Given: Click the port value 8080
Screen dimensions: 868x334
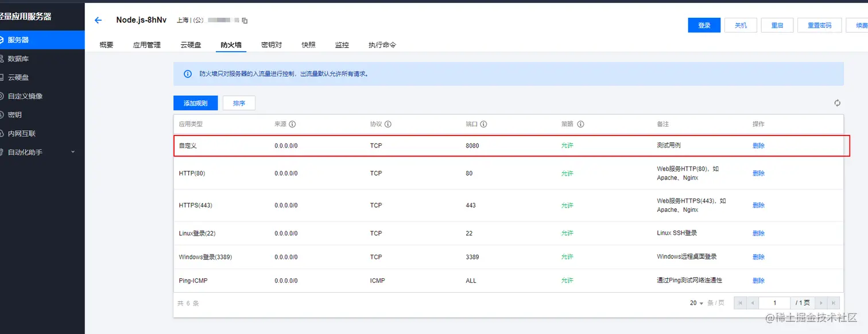Looking at the screenshot, I should pyautogui.click(x=472, y=146).
